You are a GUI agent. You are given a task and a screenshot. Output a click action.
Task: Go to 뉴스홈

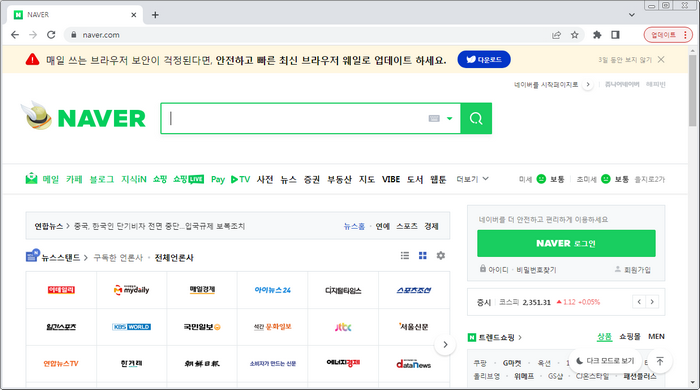click(354, 226)
